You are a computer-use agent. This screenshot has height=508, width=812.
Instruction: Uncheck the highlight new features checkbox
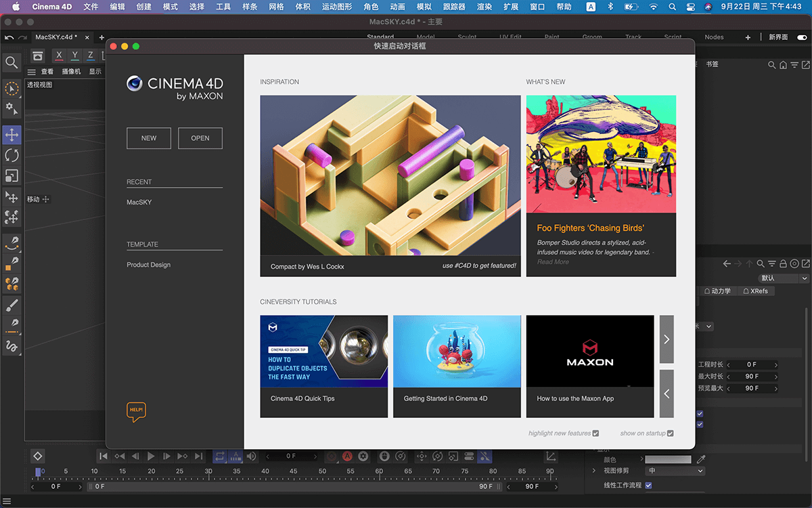[595, 433]
